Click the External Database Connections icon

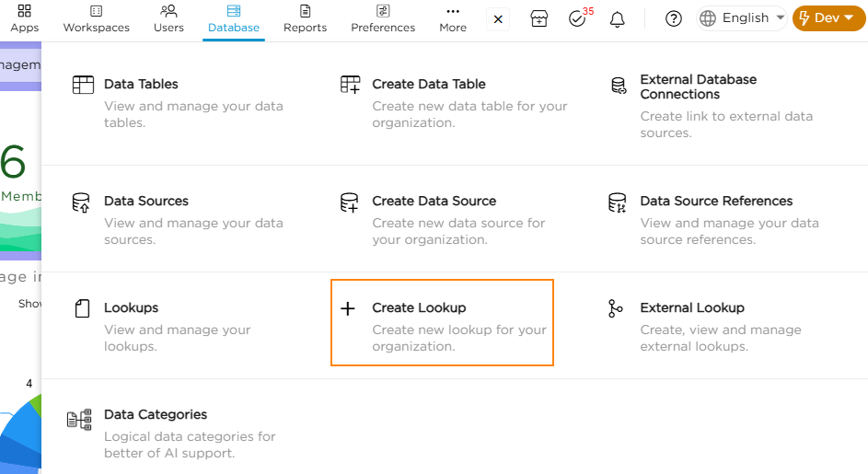click(x=619, y=87)
